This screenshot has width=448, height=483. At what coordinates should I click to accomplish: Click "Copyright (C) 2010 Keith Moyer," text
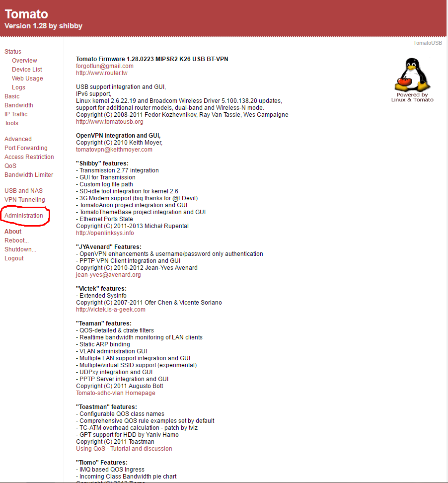(119, 143)
